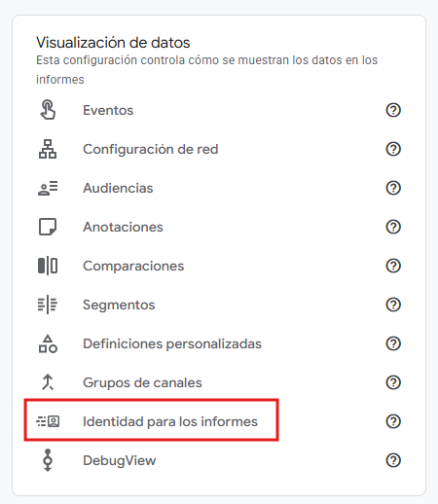Screen dimensions: 438x504
Task: Show help for Configuración de red
Action: [393, 149]
